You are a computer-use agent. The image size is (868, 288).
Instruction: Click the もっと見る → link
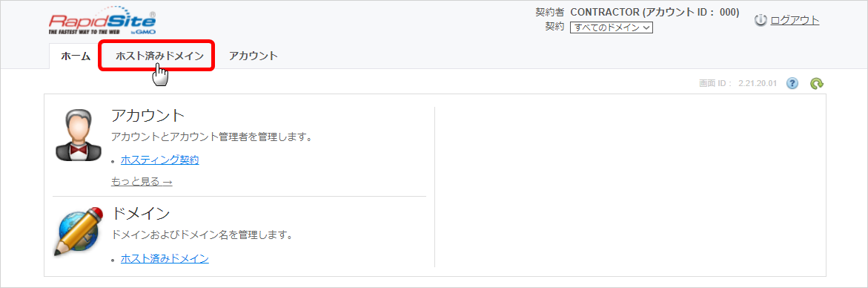coord(142,182)
